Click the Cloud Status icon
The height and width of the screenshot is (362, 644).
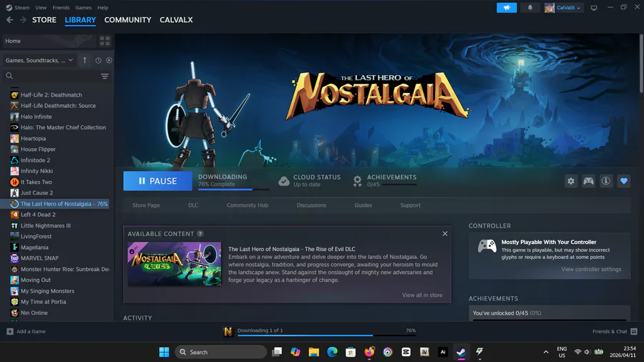tap(284, 181)
